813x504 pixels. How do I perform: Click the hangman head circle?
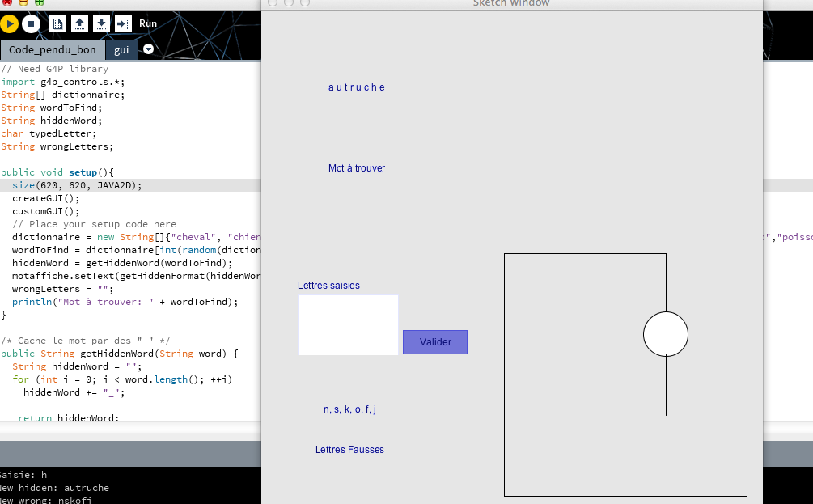665,334
